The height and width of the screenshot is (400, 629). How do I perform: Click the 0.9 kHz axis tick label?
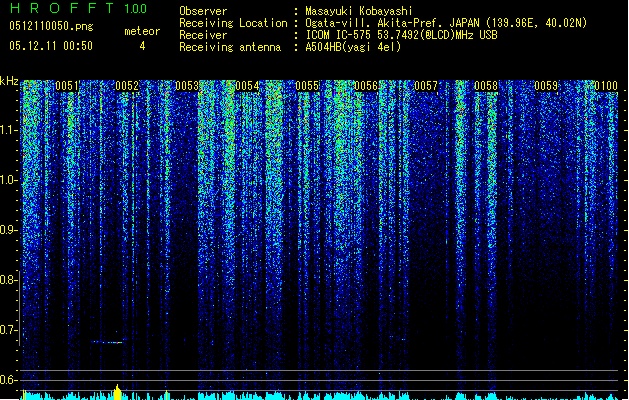[8, 230]
